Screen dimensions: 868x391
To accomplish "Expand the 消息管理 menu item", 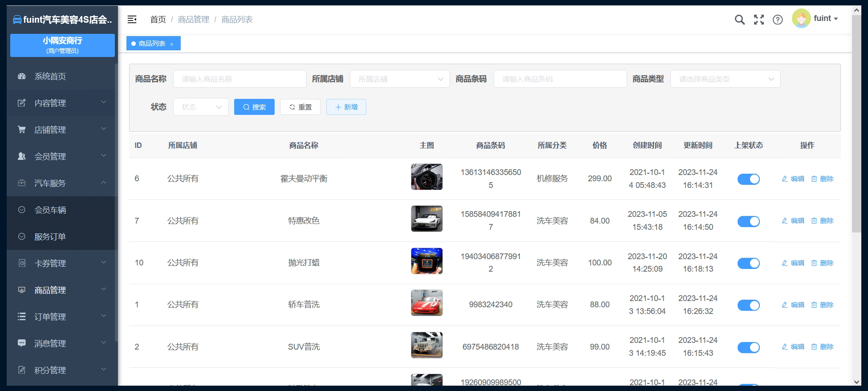I will tap(61, 343).
